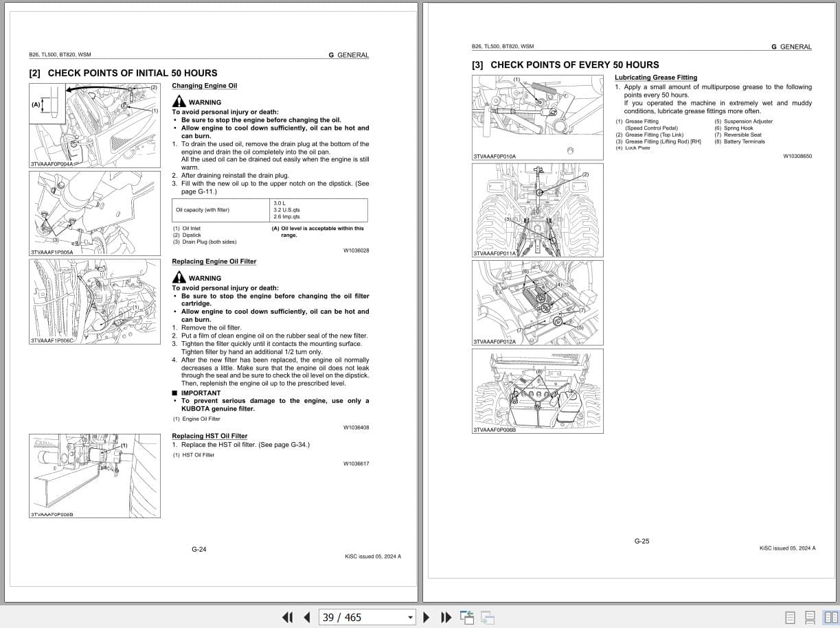
Task: Click '(1) HST Oil Filter' legend entry
Action: coord(194,455)
